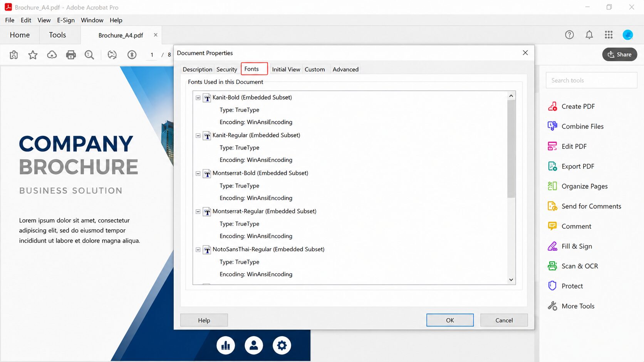Collapse the NotoSansThai-Regular font entry
The image size is (644, 362).
click(198, 250)
